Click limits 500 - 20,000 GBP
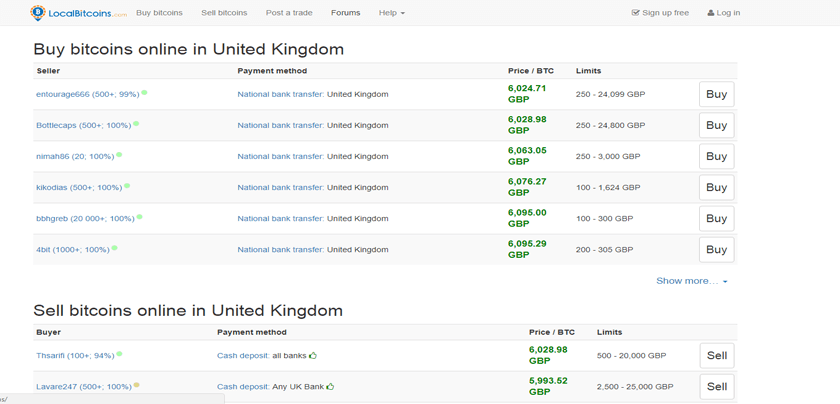This screenshot has width=840, height=404. (631, 355)
